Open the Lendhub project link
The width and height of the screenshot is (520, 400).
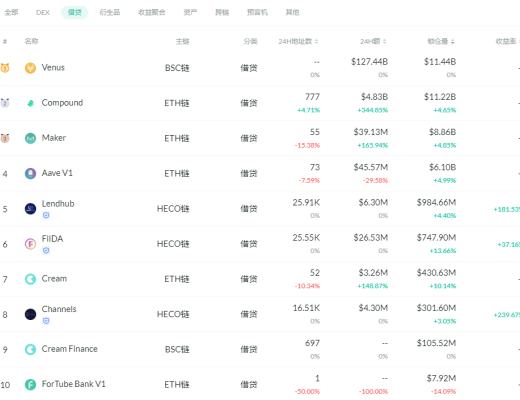point(58,204)
